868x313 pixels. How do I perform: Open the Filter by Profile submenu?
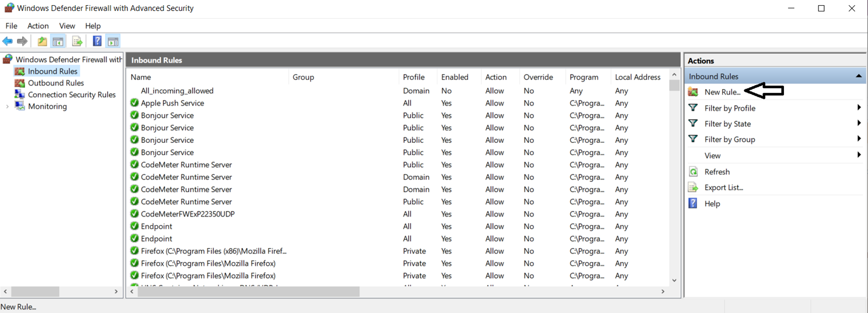click(x=729, y=108)
